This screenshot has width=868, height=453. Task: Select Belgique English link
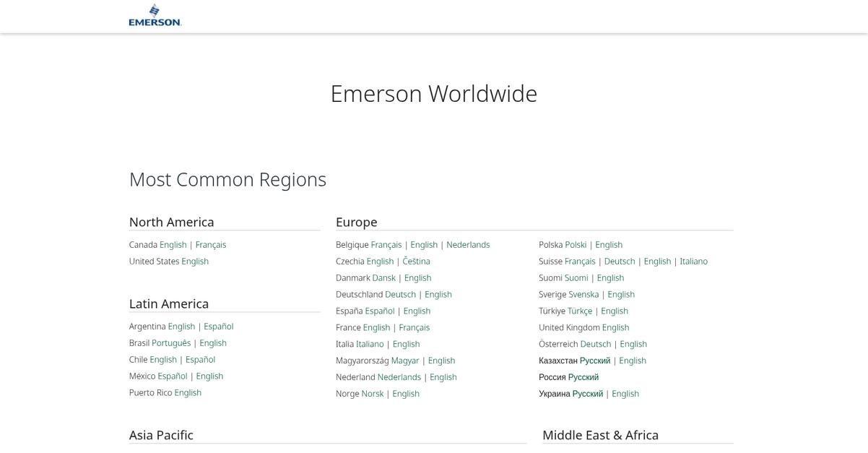tap(424, 245)
